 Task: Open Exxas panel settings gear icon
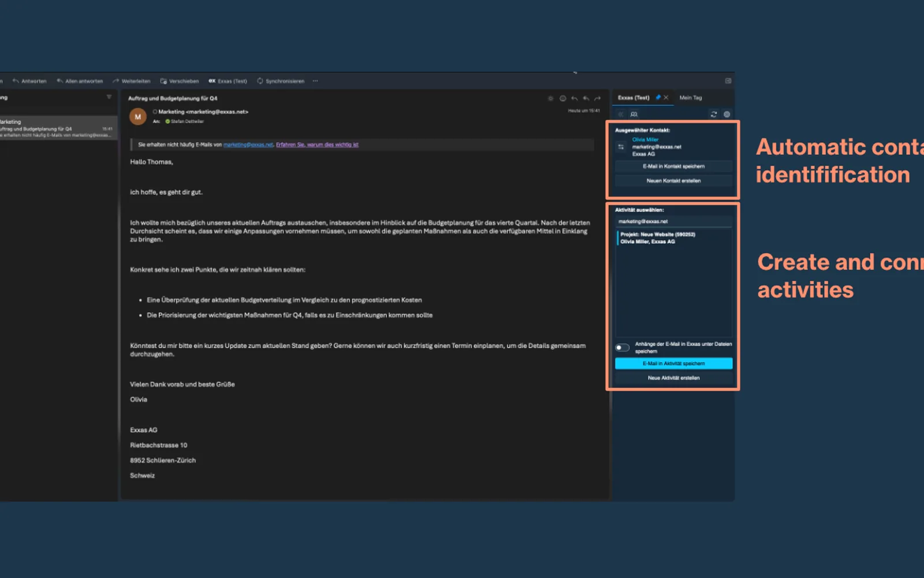tap(727, 114)
